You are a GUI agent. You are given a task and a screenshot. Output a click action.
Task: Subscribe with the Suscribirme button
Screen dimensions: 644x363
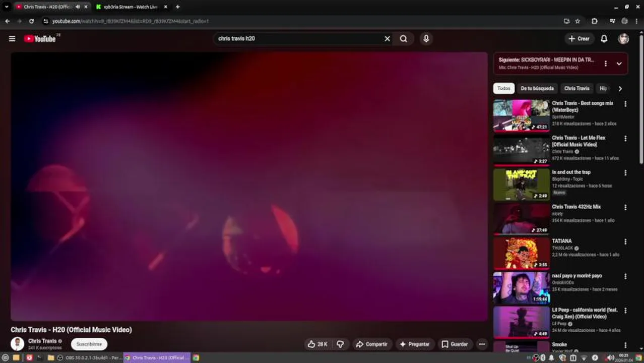click(89, 344)
